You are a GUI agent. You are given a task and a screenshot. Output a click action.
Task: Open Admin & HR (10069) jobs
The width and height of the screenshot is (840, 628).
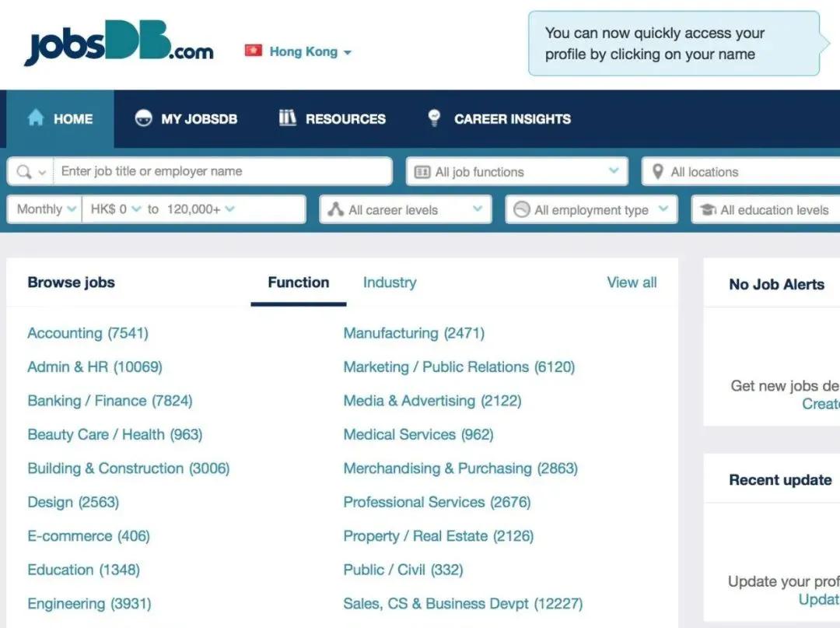click(x=95, y=367)
